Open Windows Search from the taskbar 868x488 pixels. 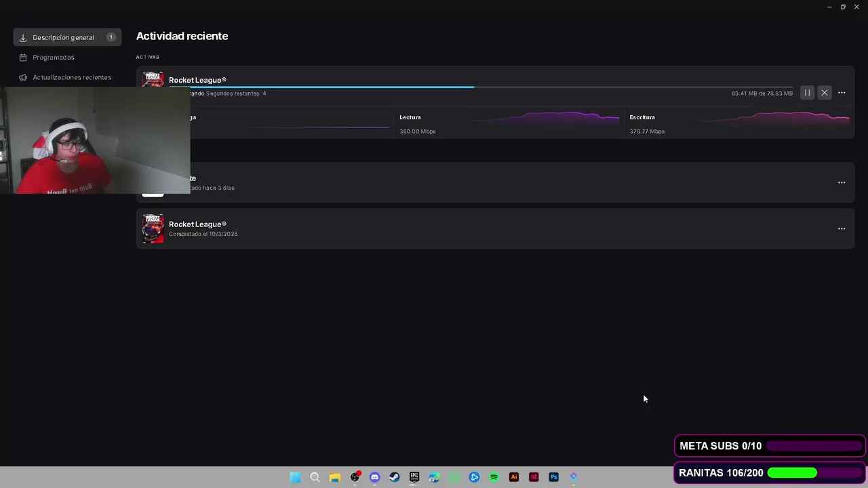point(315,477)
